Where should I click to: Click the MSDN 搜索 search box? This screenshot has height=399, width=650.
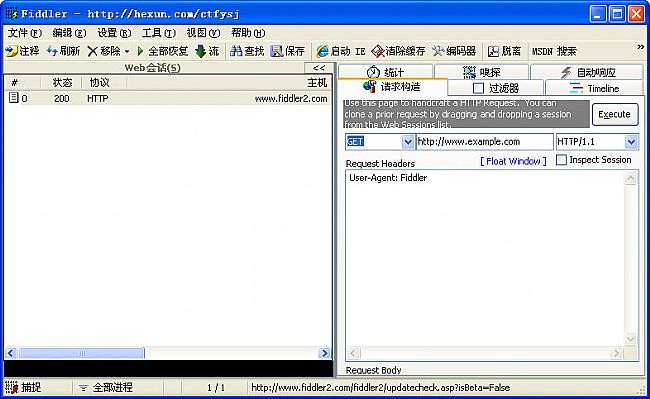tap(554, 51)
